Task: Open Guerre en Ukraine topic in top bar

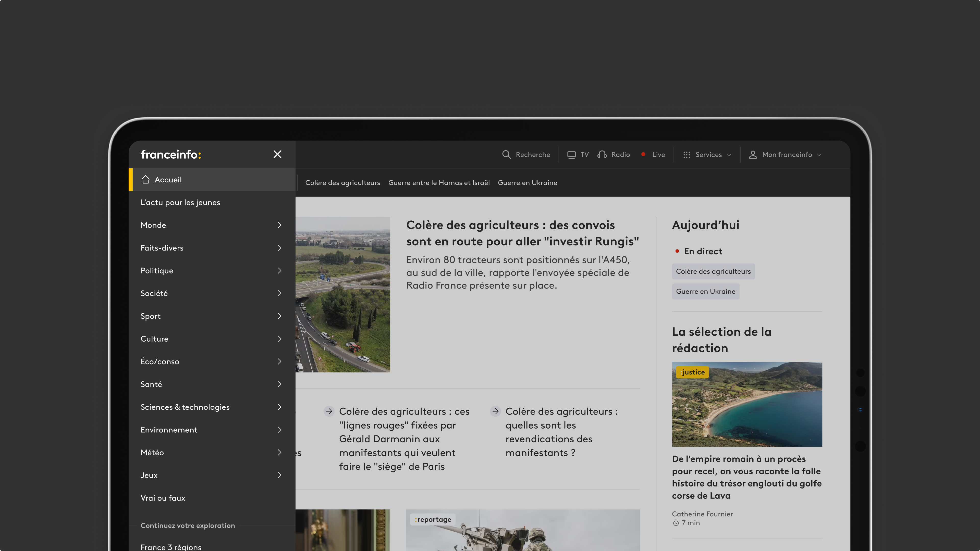Action: pos(527,183)
